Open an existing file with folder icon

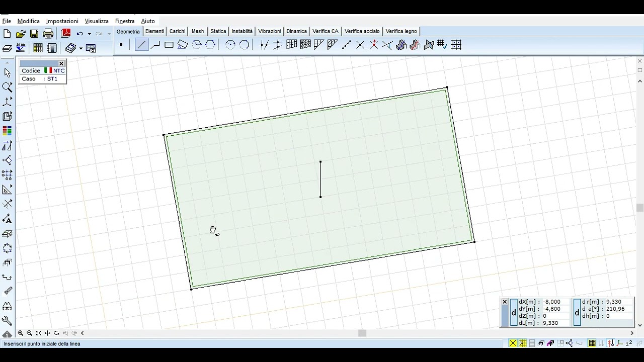click(x=21, y=34)
